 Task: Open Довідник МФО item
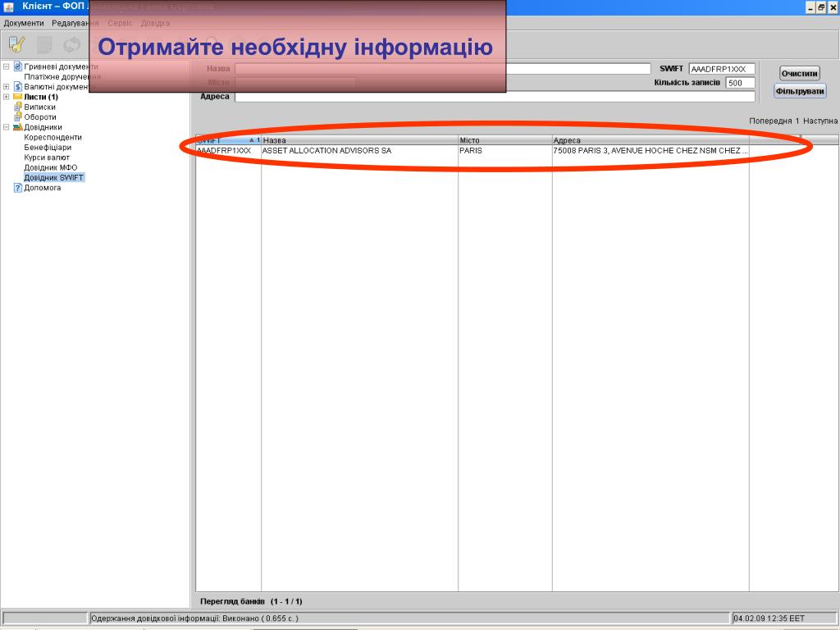(50, 167)
